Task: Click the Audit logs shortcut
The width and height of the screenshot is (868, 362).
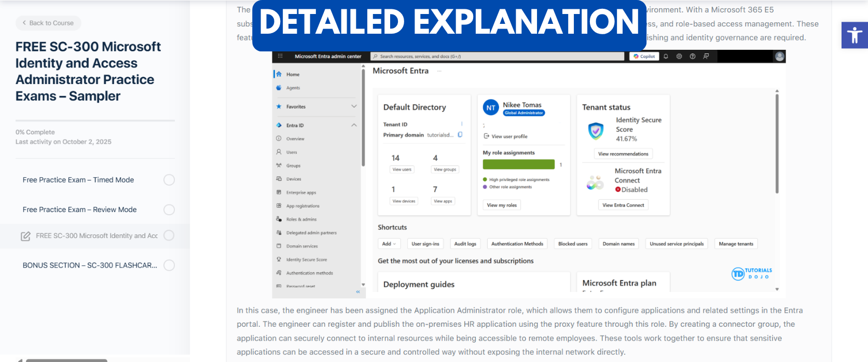Action: coord(465,244)
